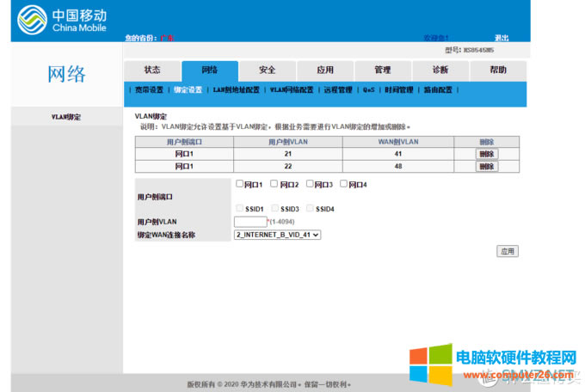Switch to the 状态 tab
This screenshot has height=392, width=585.
(152, 70)
